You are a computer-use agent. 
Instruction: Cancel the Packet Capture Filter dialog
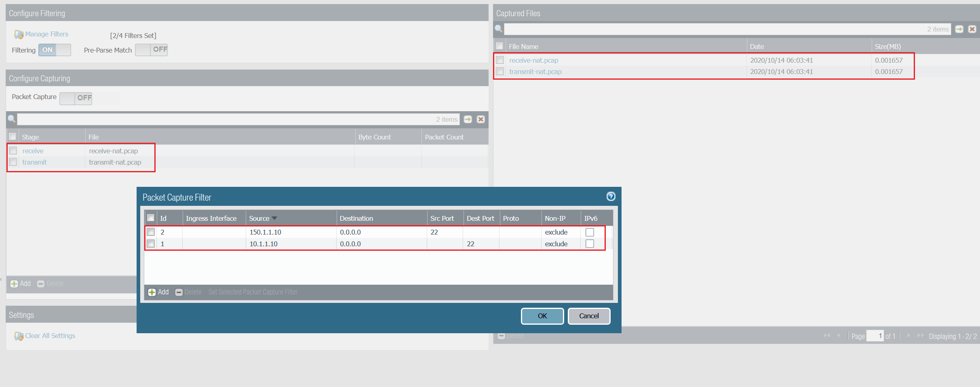click(x=589, y=316)
